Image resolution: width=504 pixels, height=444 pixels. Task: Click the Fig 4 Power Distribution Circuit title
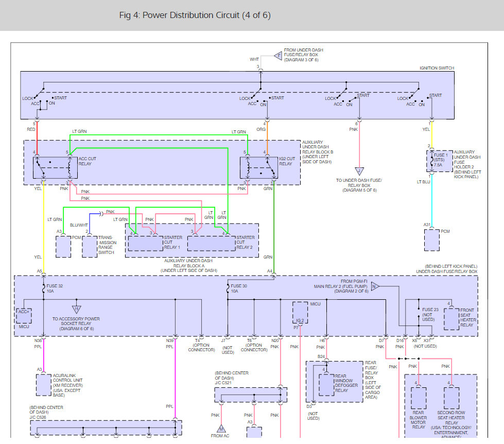coord(195,15)
